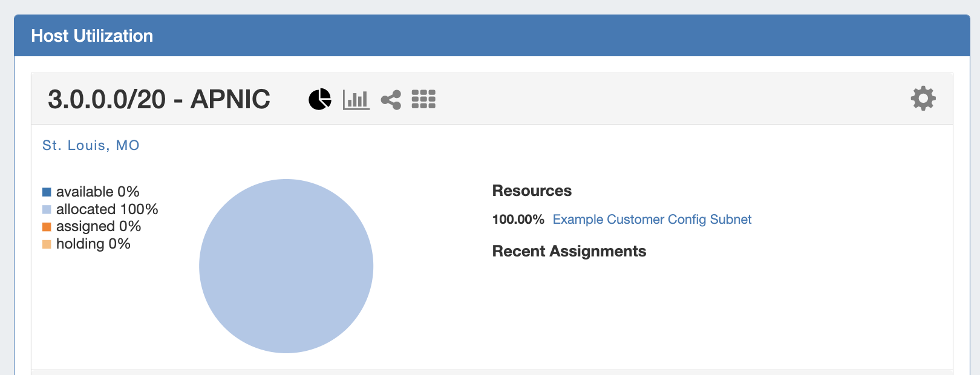Open the gear settings for 3.0.0.0/20
Screen dimensions: 980x375
923,98
